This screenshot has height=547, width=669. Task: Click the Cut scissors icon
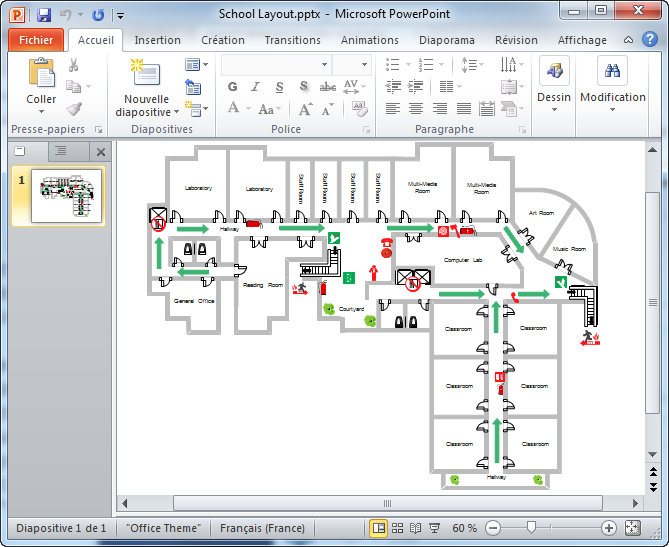click(x=74, y=65)
